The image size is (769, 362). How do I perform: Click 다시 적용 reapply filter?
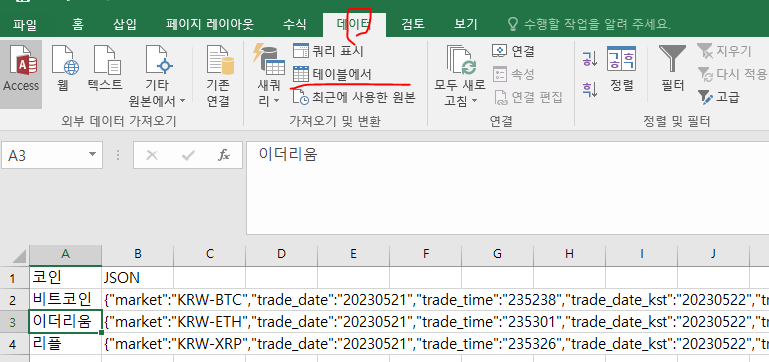[733, 74]
